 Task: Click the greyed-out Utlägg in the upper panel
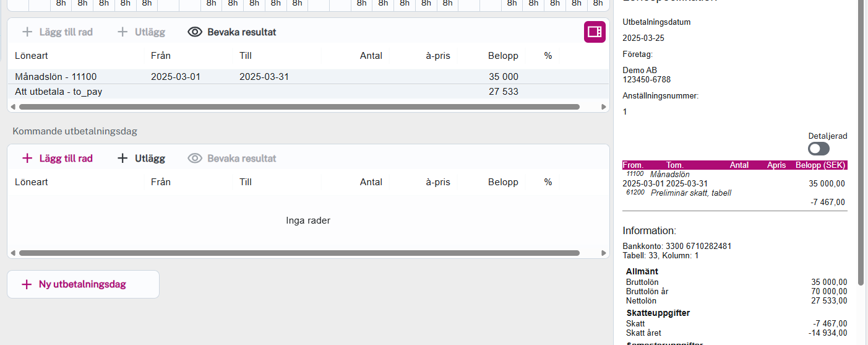140,32
